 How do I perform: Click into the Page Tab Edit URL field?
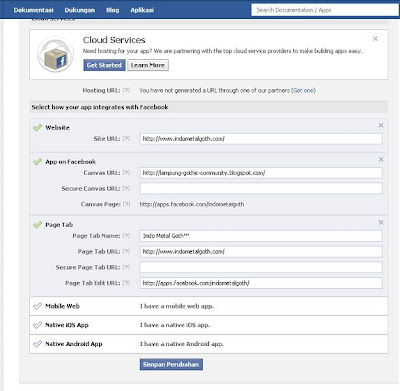click(261, 283)
